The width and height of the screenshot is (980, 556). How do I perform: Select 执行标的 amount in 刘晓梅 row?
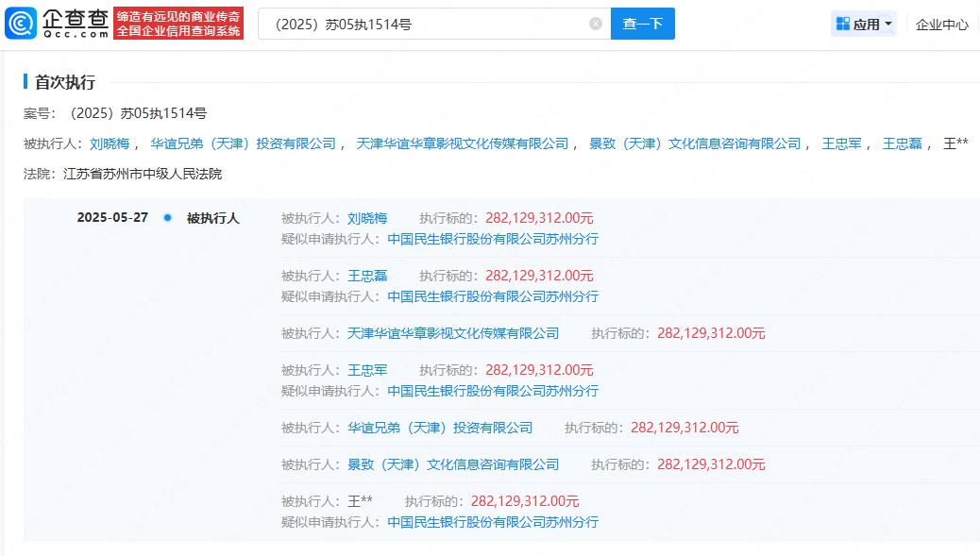pos(539,218)
